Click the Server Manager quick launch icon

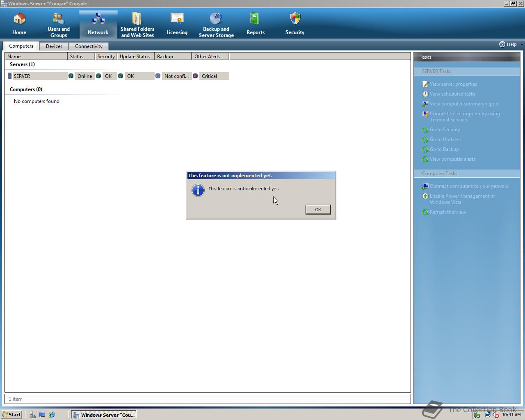32,415
